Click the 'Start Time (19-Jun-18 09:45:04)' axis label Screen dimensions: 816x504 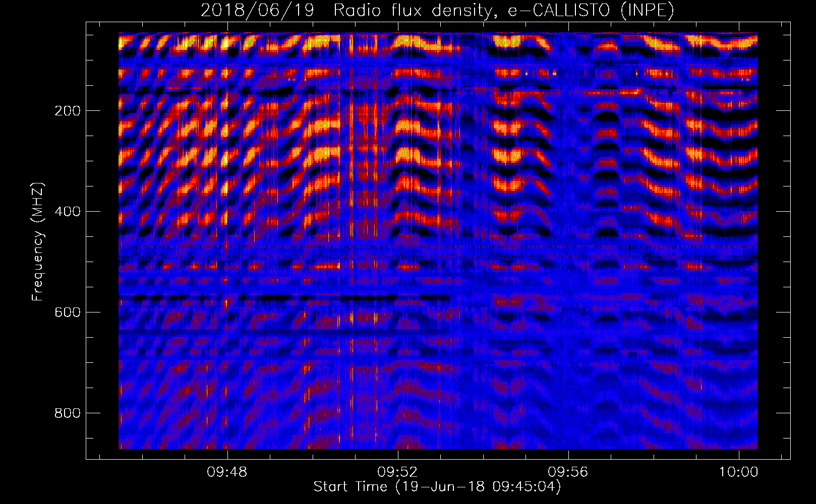[x=437, y=487]
